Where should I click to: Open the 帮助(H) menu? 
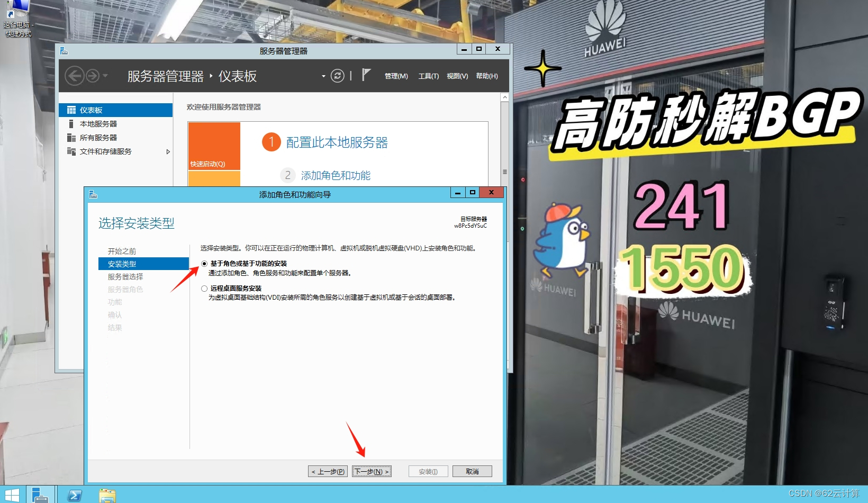(487, 76)
